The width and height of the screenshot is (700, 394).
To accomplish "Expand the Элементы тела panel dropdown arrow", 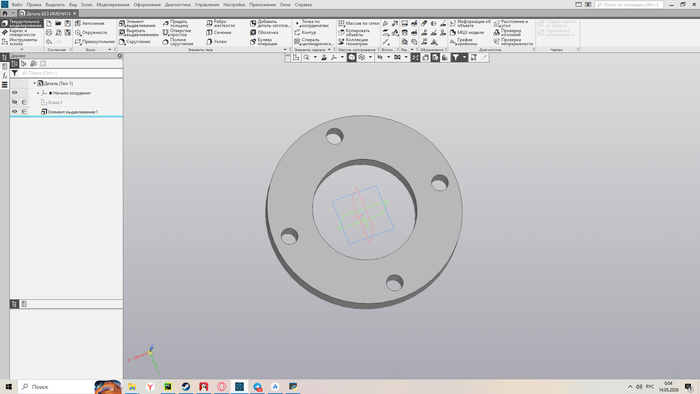I will click(285, 50).
